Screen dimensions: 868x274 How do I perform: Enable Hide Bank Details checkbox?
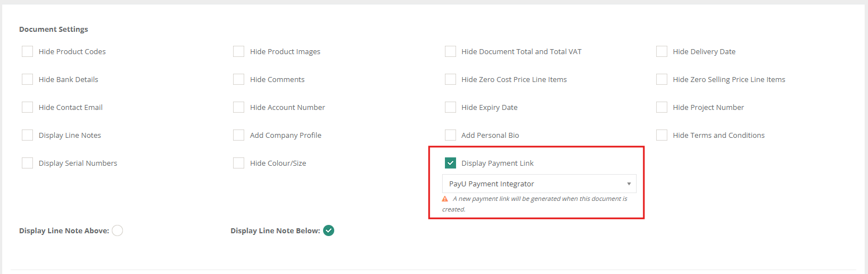[27, 79]
